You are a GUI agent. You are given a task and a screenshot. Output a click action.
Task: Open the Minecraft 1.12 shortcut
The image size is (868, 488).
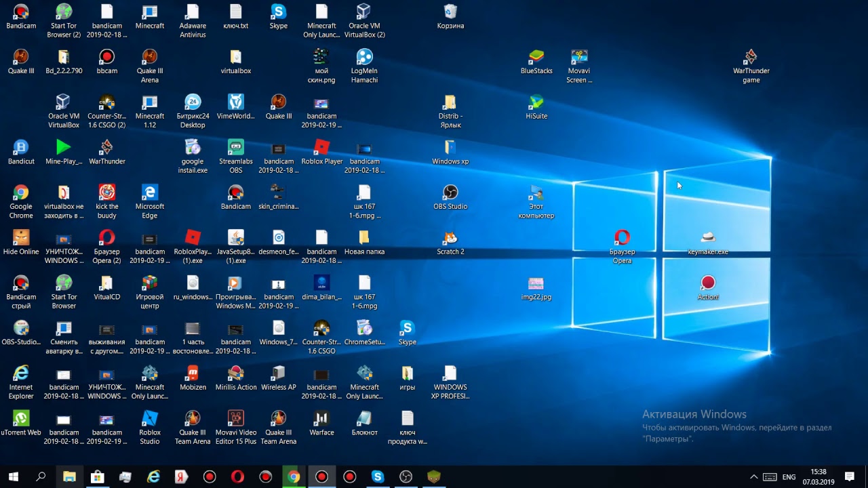click(150, 111)
